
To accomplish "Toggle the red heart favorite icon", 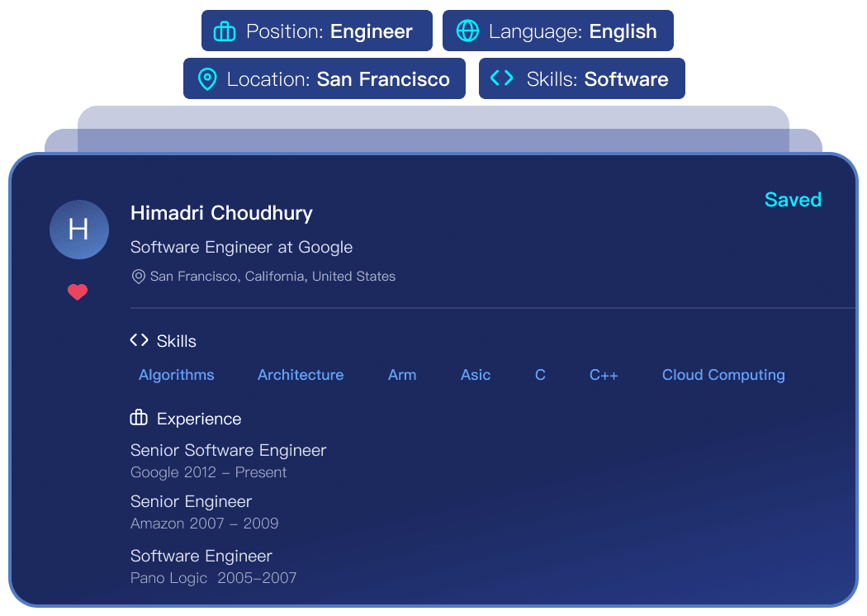I will click(78, 291).
